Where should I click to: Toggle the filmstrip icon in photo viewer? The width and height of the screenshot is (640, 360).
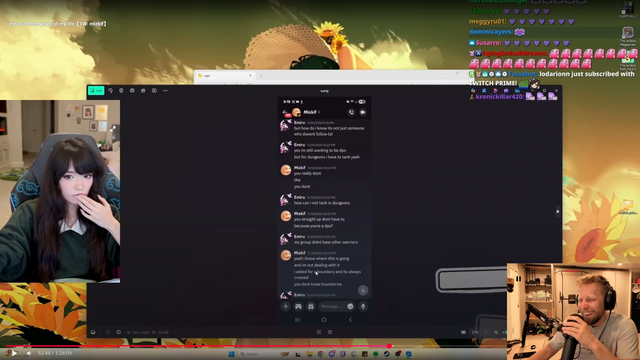[x=93, y=332]
